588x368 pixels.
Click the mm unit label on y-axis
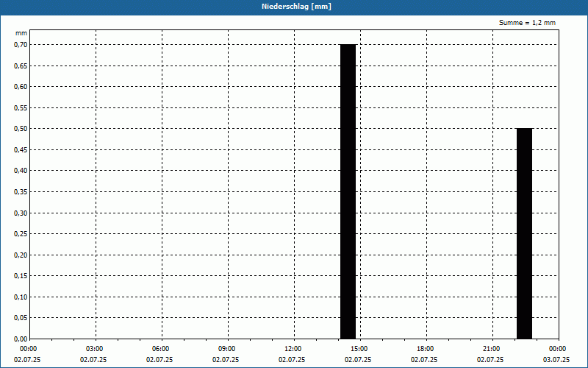pos(21,33)
